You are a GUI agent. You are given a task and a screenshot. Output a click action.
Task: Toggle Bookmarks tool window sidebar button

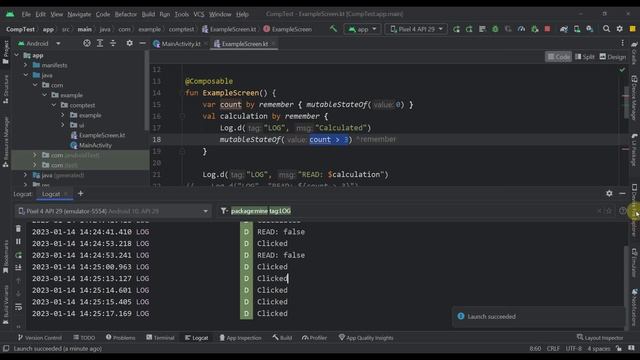[6, 257]
